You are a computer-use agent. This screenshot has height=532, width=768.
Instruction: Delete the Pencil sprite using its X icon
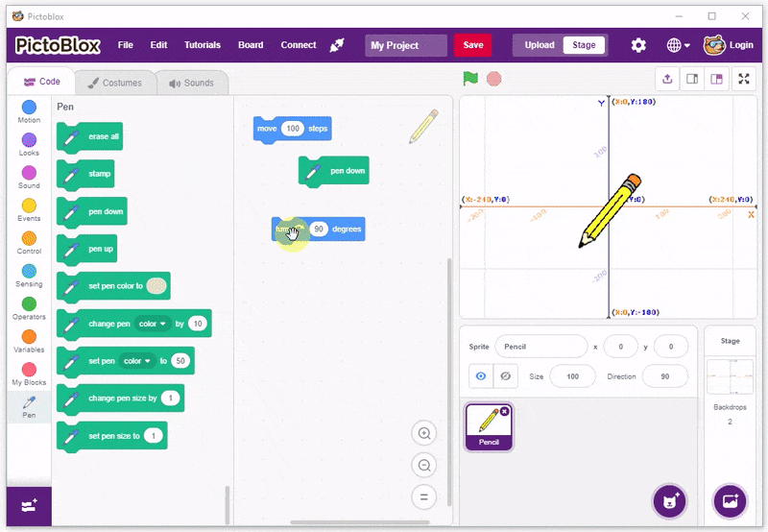505,411
